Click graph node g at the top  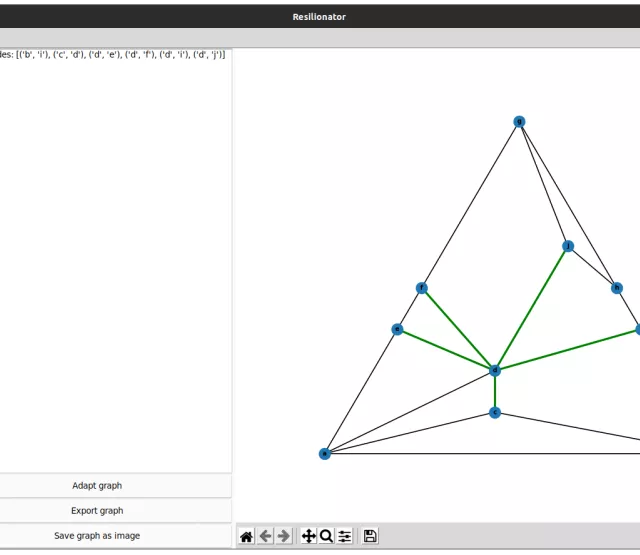point(519,122)
